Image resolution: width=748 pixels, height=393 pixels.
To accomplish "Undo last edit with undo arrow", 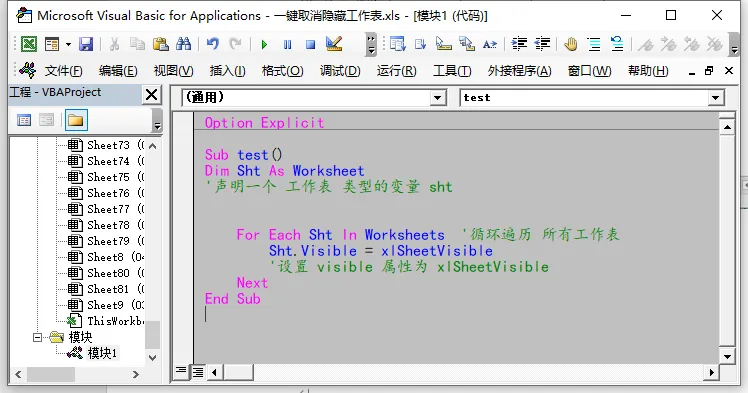I will click(x=213, y=44).
